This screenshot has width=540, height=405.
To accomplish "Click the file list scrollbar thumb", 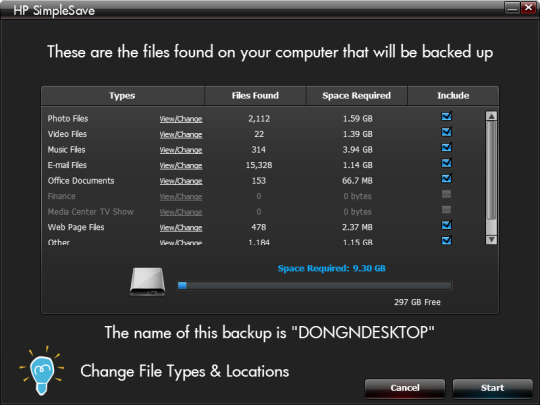I will (x=491, y=170).
